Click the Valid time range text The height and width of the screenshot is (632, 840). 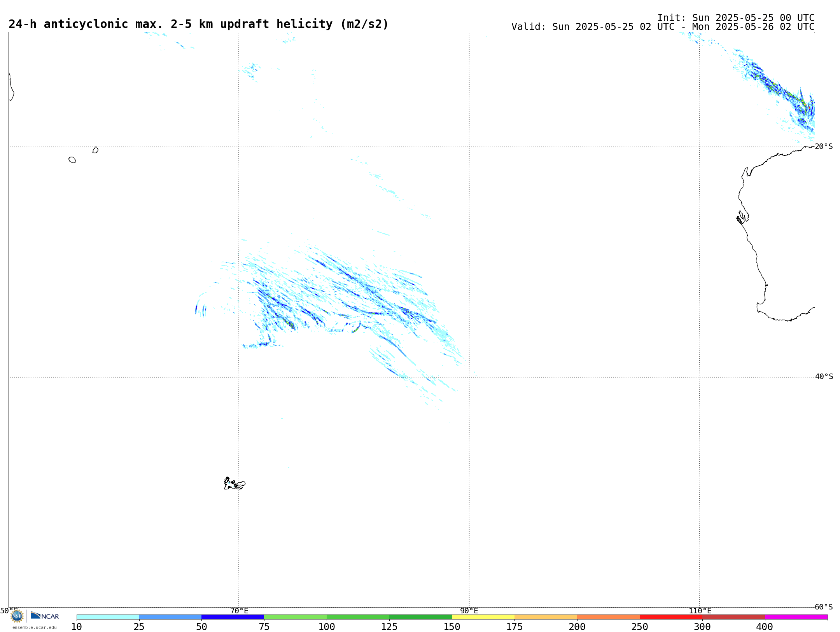(x=663, y=27)
